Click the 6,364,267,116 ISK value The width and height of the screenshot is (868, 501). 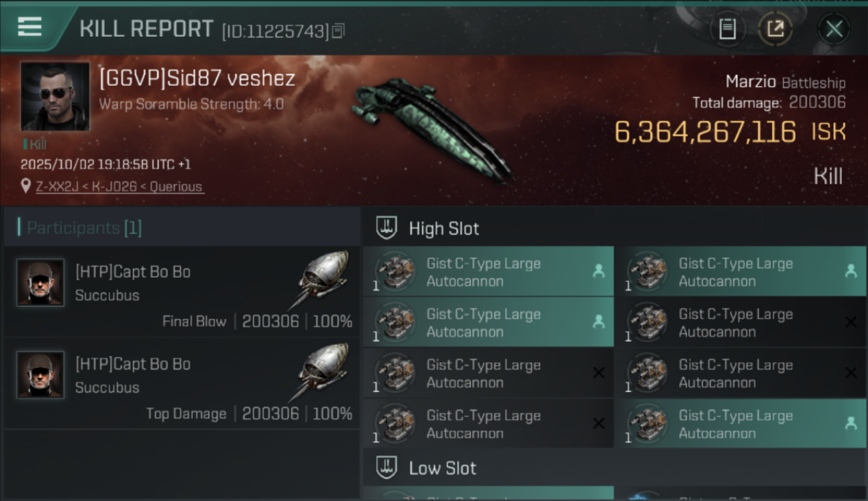point(705,132)
